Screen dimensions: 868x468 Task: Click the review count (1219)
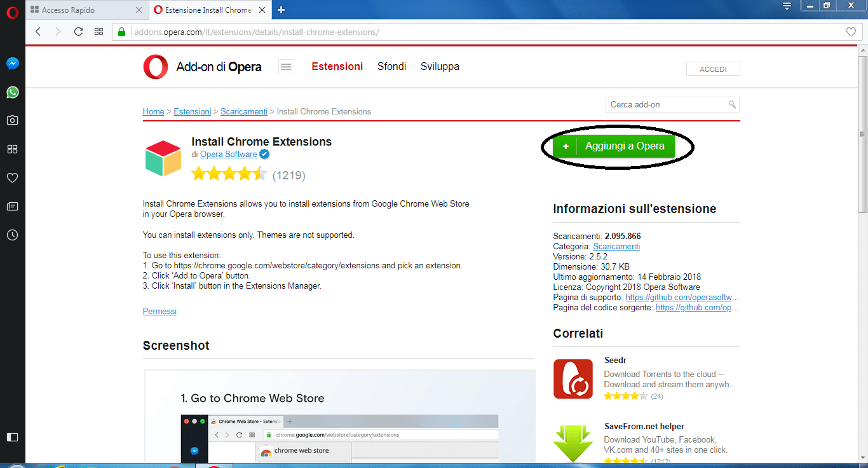[x=289, y=175]
